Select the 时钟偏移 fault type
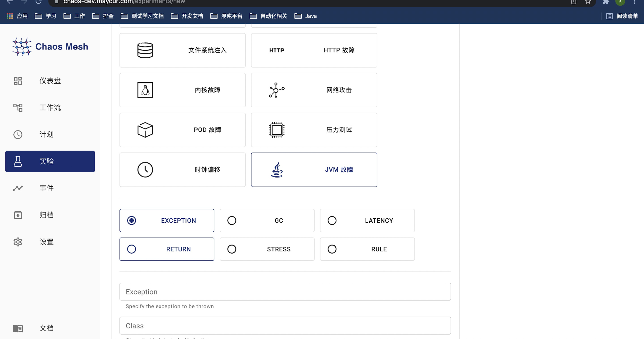The width and height of the screenshot is (644, 339). click(182, 169)
